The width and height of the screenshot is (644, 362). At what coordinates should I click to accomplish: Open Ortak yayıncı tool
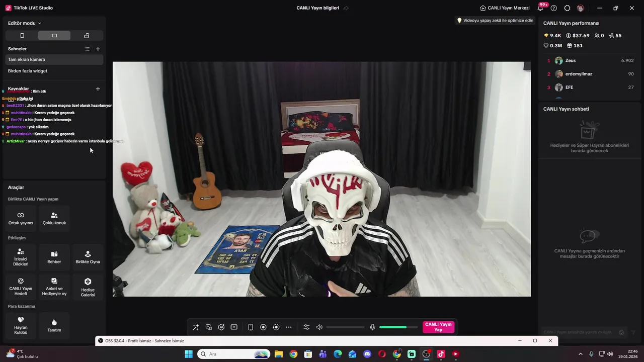pyautogui.click(x=21, y=218)
